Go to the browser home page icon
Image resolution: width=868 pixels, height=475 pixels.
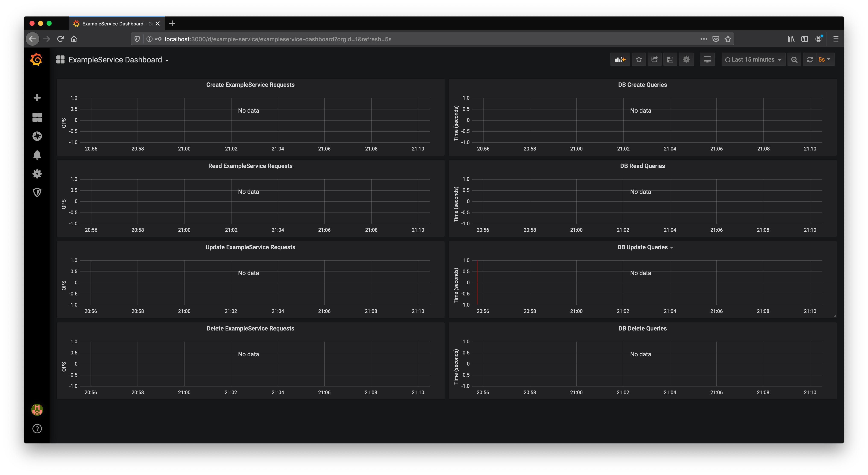[74, 39]
